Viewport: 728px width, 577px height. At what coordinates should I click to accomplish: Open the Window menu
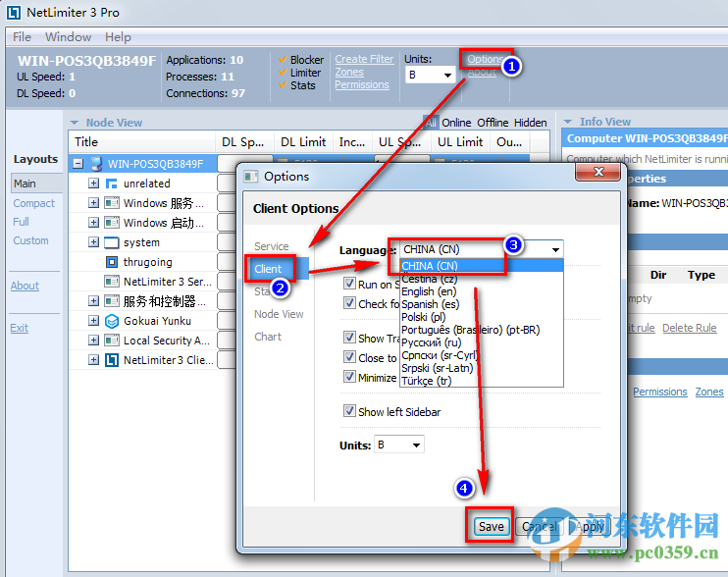[68, 37]
